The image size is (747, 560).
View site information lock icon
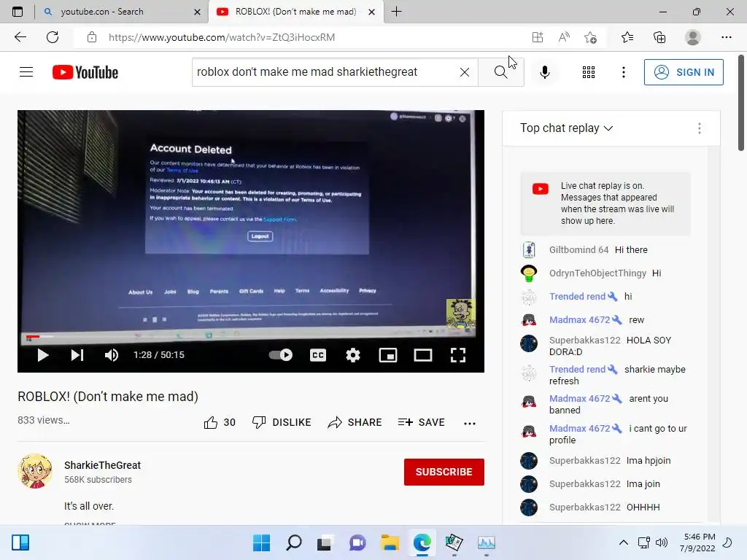point(92,37)
